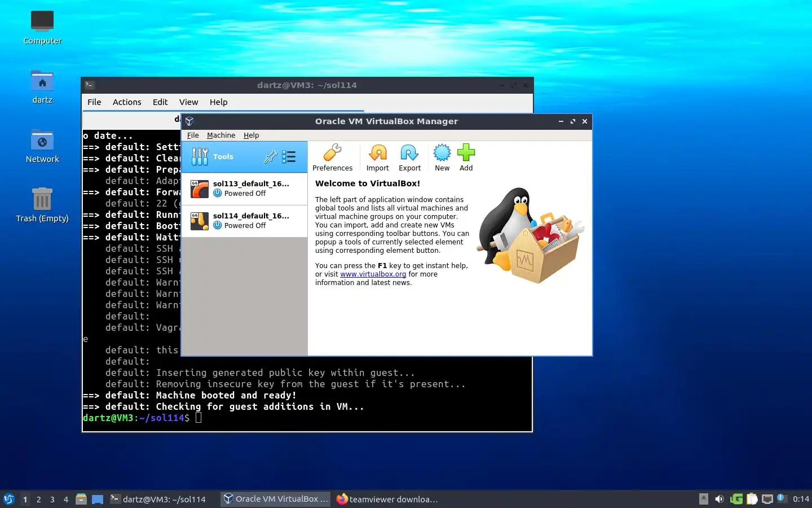The height and width of the screenshot is (508, 812).
Task: Click the Computer desktop icon
Action: [x=42, y=27]
